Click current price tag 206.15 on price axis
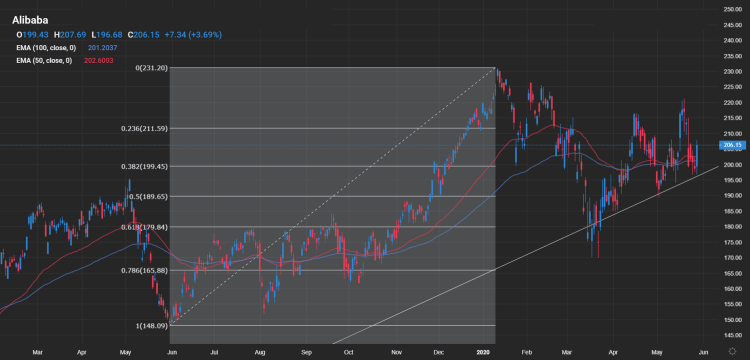The height and width of the screenshot is (360, 750). [732, 145]
